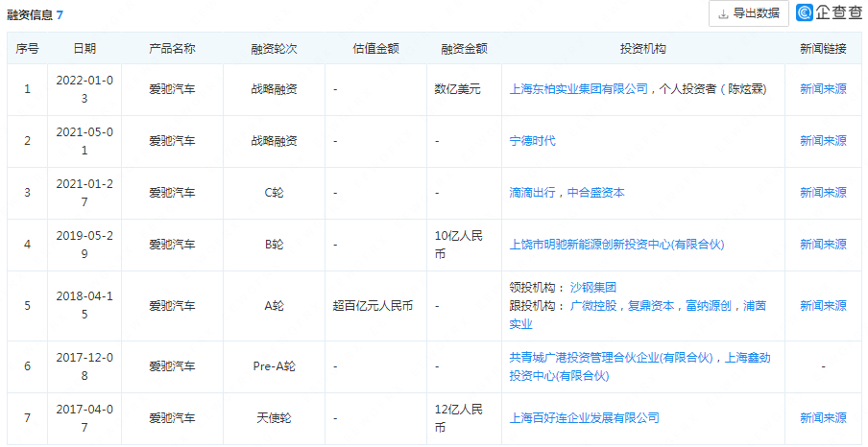This screenshot has height=447, width=868.
Task: Click the 领投机构 label
Action: pos(535,288)
